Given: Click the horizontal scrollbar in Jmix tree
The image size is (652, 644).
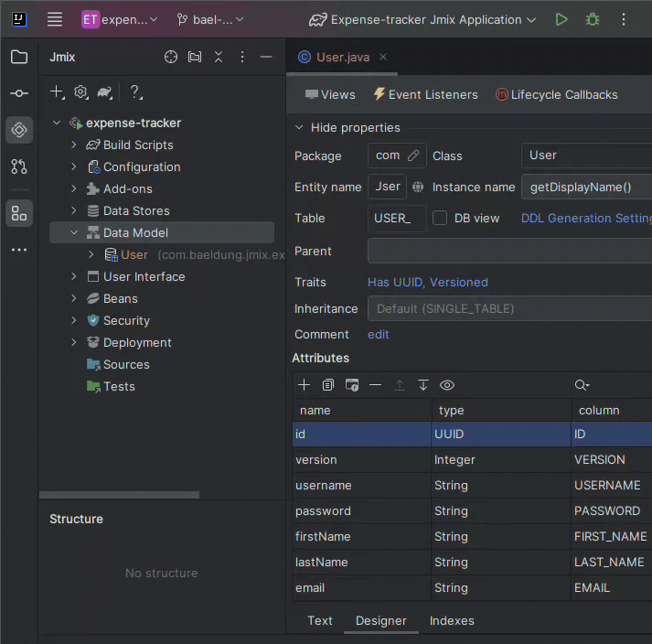Looking at the screenshot, I should (119, 495).
